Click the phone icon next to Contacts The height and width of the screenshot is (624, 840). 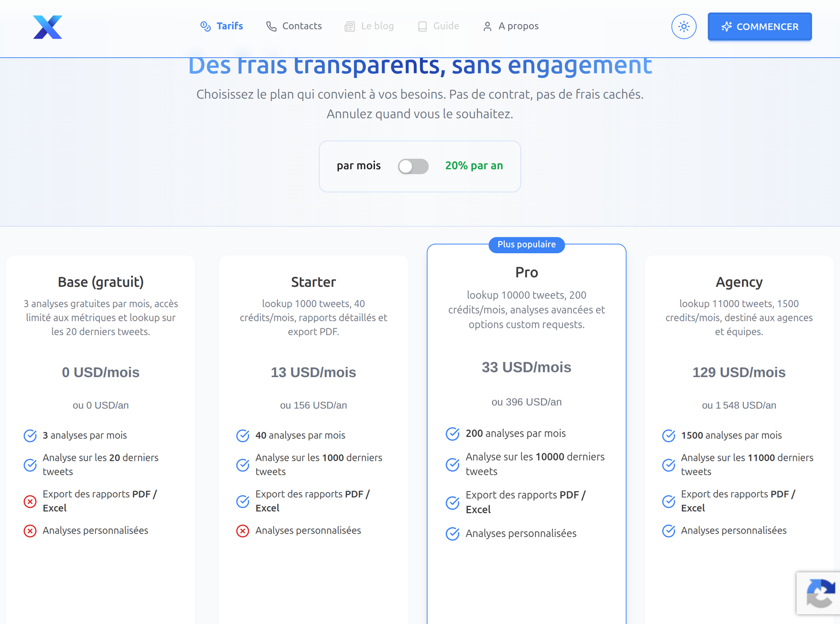pyautogui.click(x=271, y=26)
